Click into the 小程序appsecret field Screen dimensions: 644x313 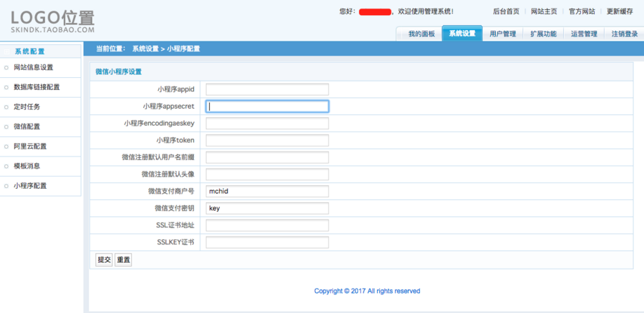tap(268, 106)
